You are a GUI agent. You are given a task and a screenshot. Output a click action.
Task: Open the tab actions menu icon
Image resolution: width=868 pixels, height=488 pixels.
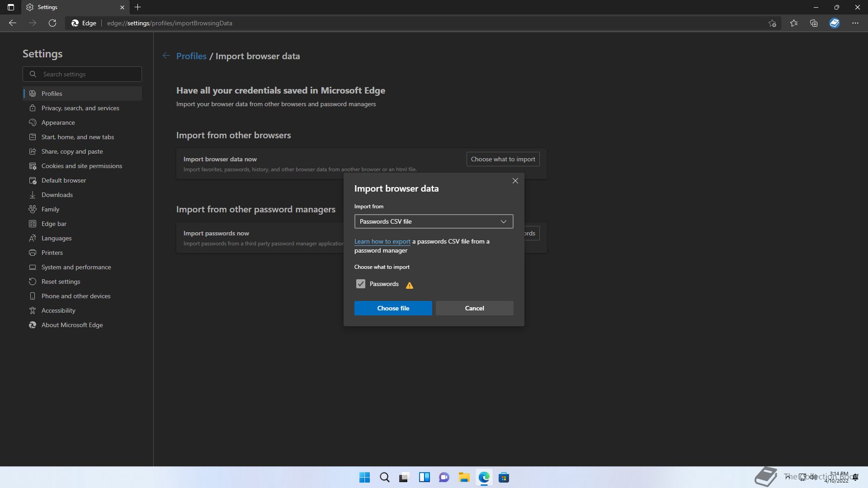coord(11,7)
